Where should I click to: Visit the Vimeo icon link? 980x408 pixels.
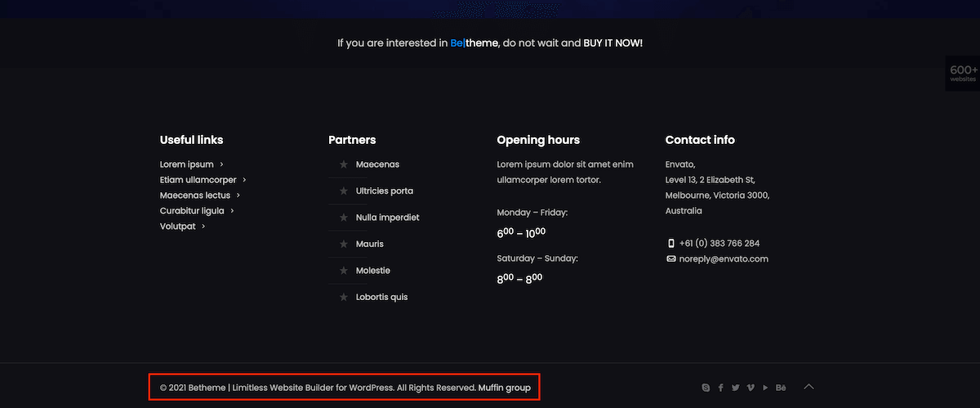click(x=751, y=388)
